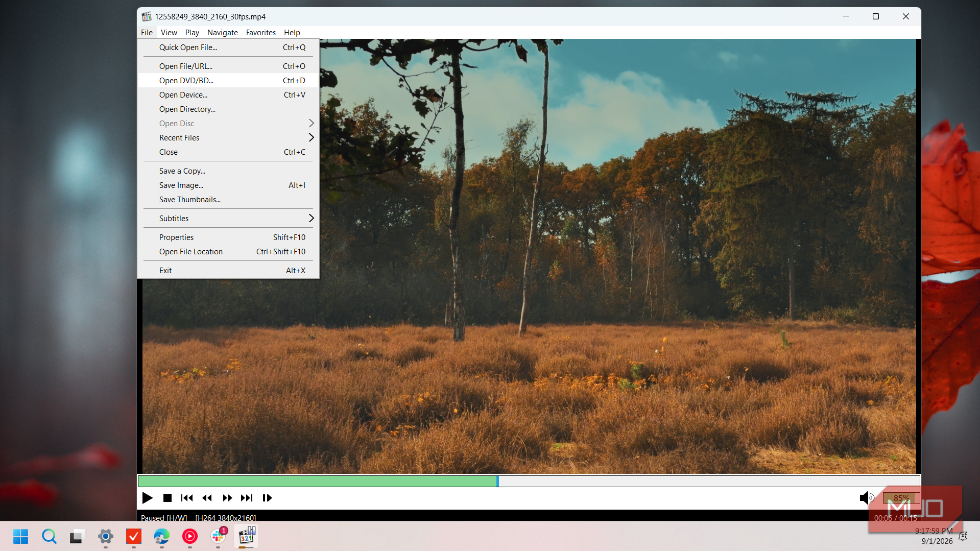Select Open Device… menu item
Viewport: 980px width, 551px height.
point(228,95)
